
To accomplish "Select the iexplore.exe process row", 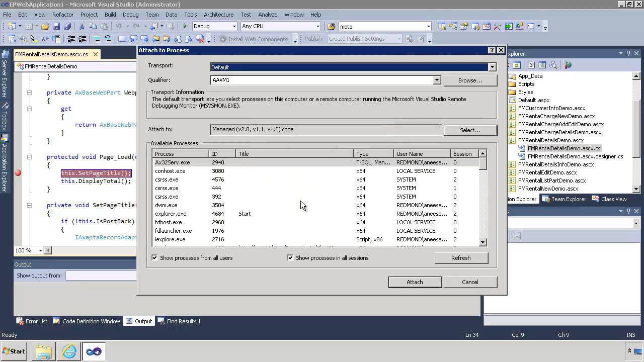I will 315,239.
